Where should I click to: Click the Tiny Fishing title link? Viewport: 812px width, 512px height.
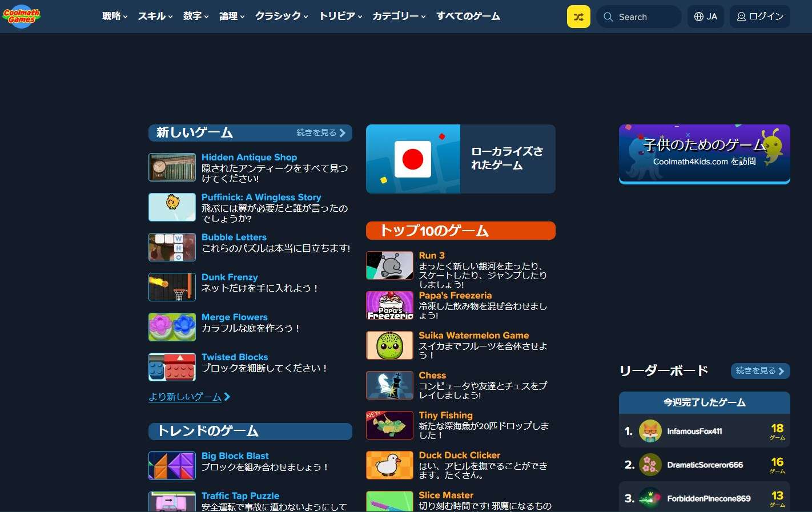point(445,416)
